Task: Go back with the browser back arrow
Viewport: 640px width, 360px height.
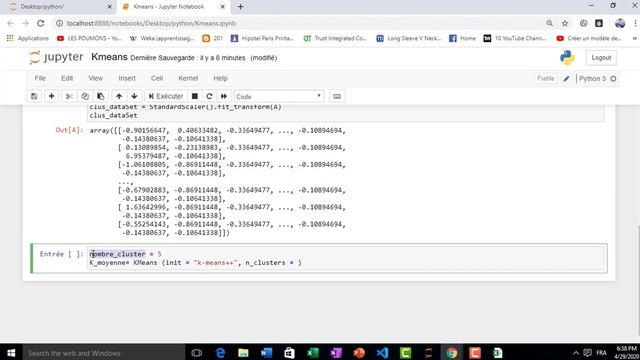Action: coord(10,23)
